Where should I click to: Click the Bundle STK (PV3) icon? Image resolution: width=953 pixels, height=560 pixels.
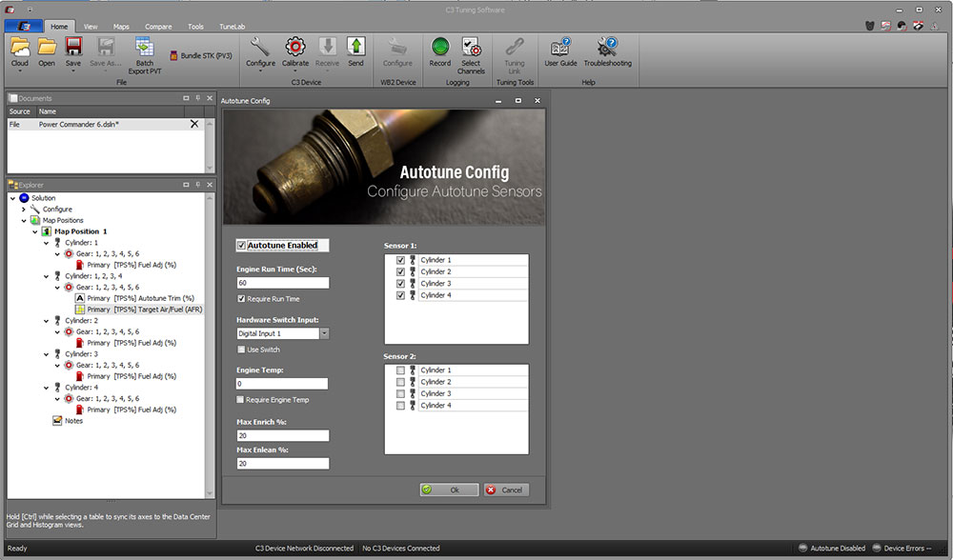coord(173,55)
